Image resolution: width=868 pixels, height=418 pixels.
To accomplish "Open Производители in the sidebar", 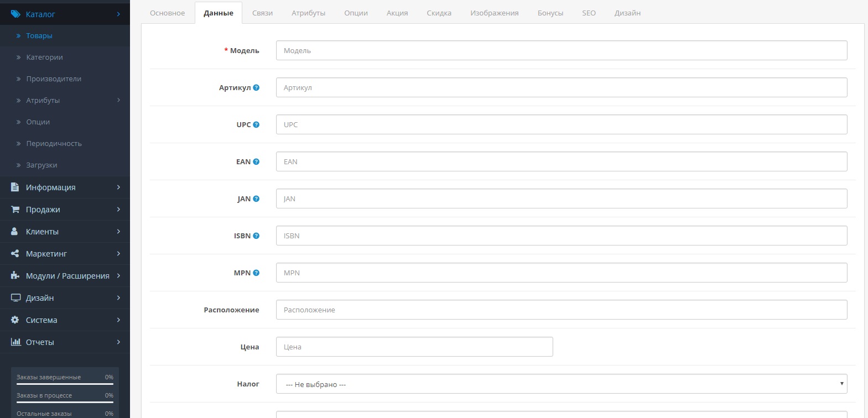I will [54, 79].
